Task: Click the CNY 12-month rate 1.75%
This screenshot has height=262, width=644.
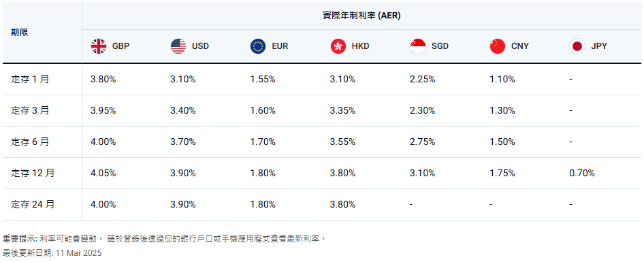Action: coord(502,174)
